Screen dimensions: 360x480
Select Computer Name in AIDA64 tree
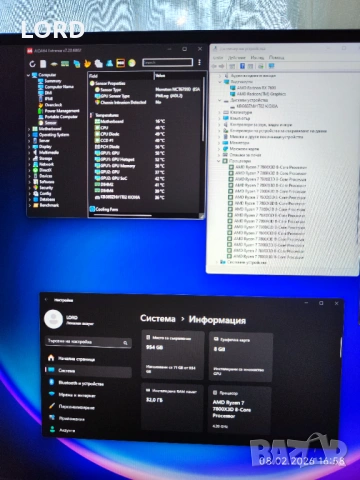[59, 87]
